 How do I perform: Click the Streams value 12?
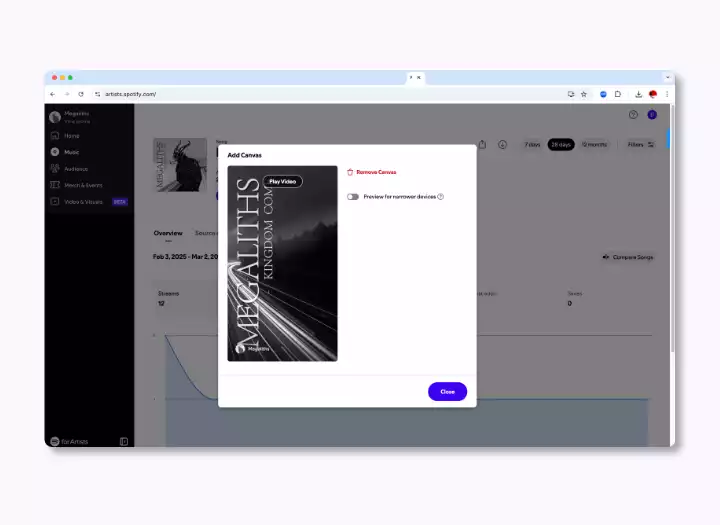tap(161, 304)
